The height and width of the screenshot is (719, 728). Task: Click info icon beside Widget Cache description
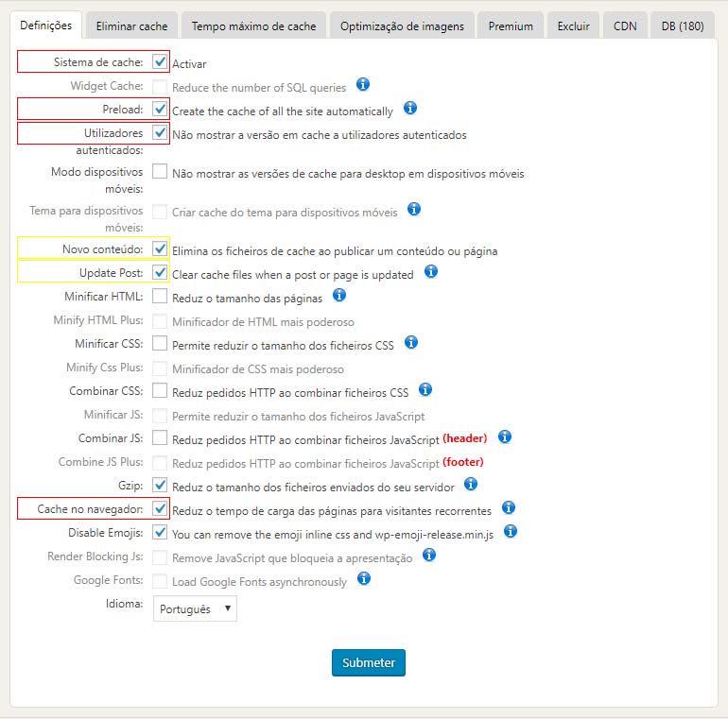click(363, 86)
